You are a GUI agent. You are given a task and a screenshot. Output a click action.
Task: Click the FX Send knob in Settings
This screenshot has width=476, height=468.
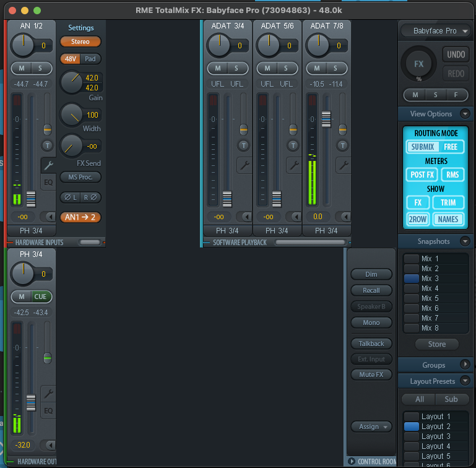[72, 146]
